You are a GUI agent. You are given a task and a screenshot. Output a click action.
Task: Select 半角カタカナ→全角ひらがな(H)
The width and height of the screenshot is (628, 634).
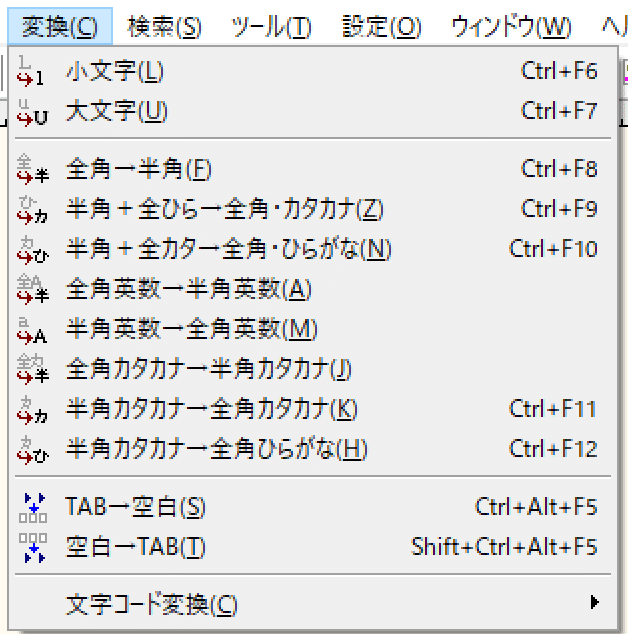[x=313, y=449]
